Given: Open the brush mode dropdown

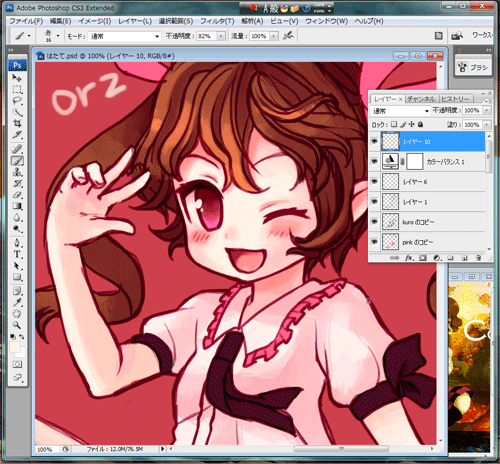Looking at the screenshot, I should (125, 36).
